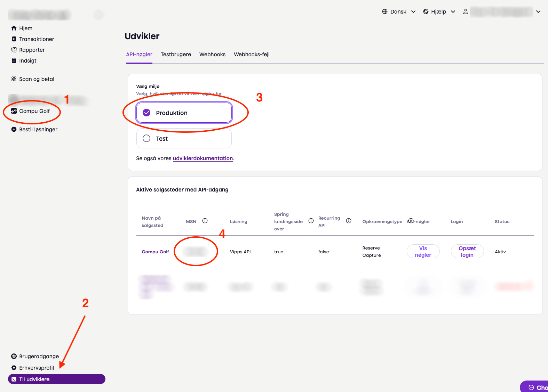Click the MSN info icon
548x392 pixels.
point(205,221)
